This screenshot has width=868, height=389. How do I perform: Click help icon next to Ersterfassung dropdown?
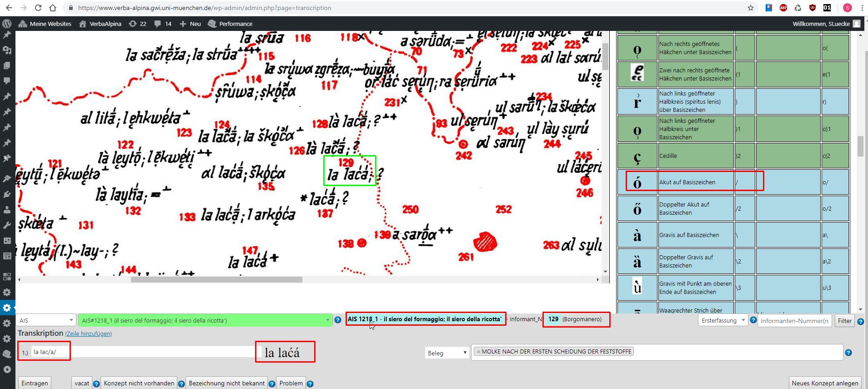pos(753,320)
